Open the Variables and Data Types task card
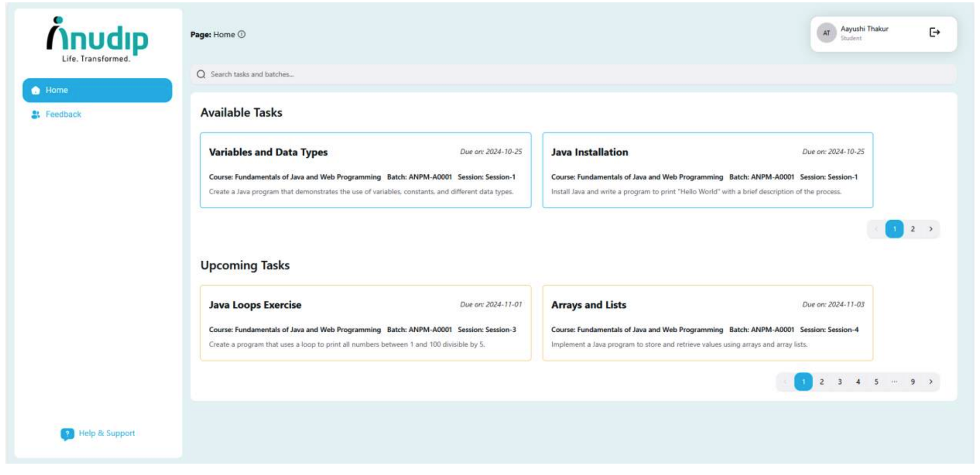 click(365, 170)
